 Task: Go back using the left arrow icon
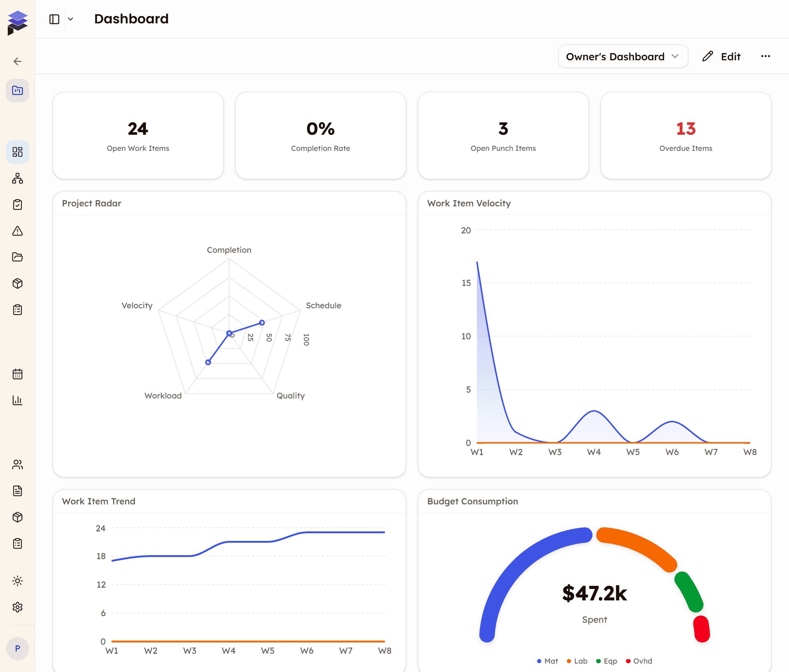click(x=18, y=61)
